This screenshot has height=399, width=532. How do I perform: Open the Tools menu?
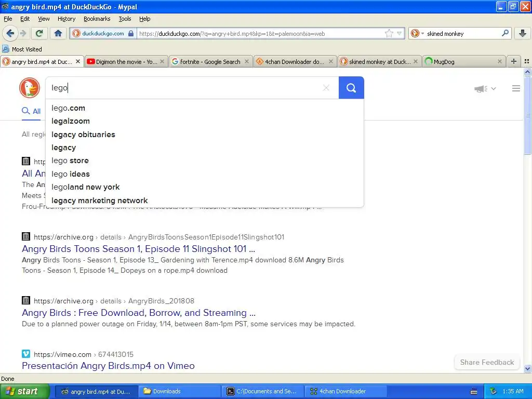pos(125,19)
